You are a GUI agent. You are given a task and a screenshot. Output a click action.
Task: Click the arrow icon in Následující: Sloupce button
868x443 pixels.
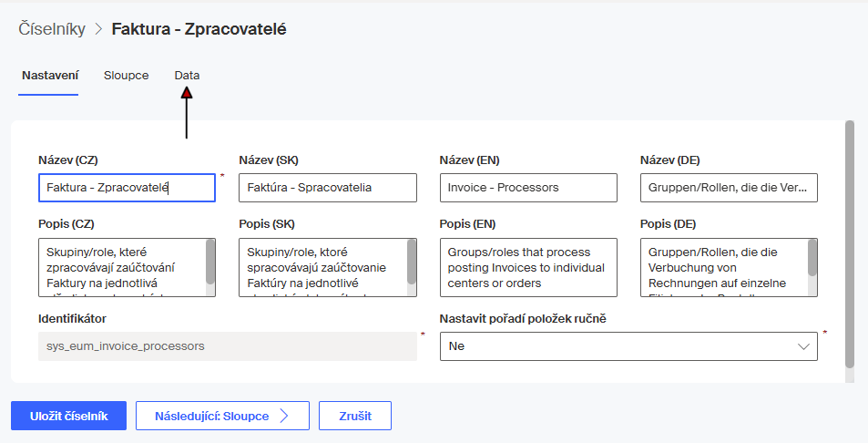(284, 416)
